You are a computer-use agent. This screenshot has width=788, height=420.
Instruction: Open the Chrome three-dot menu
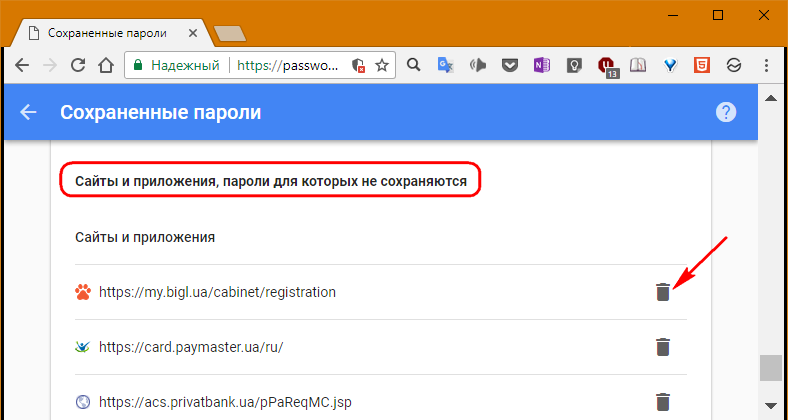[766, 65]
